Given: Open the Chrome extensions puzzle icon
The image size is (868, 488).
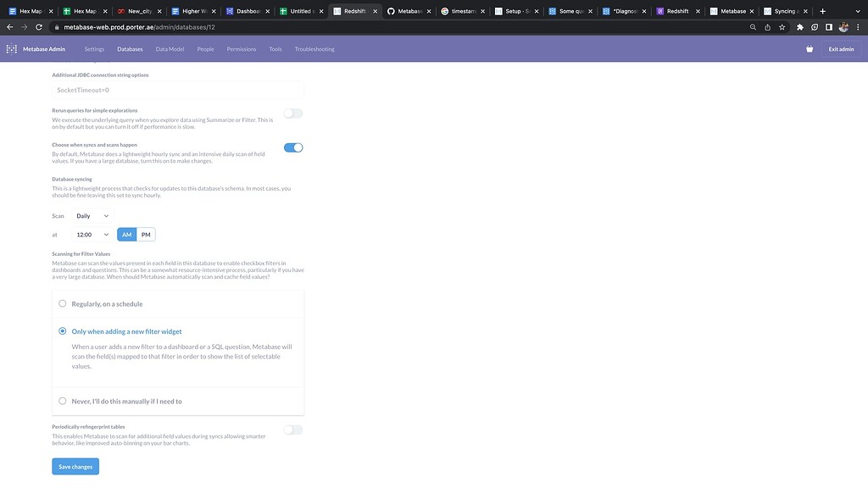Looking at the screenshot, I should click(x=798, y=26).
